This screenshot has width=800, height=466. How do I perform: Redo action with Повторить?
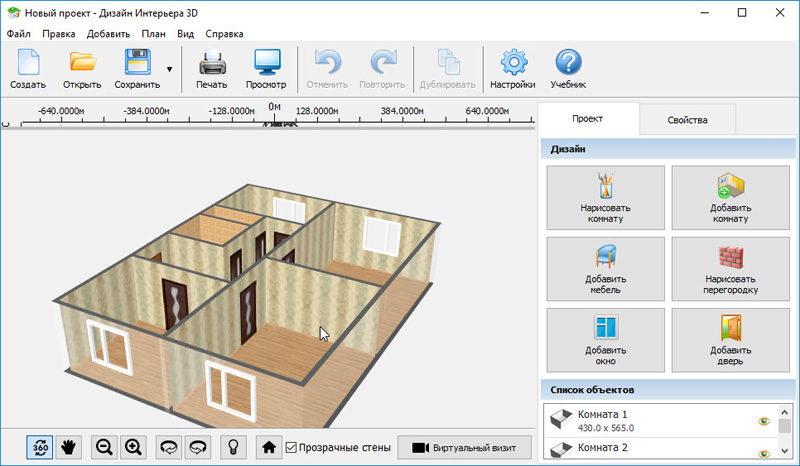point(382,69)
